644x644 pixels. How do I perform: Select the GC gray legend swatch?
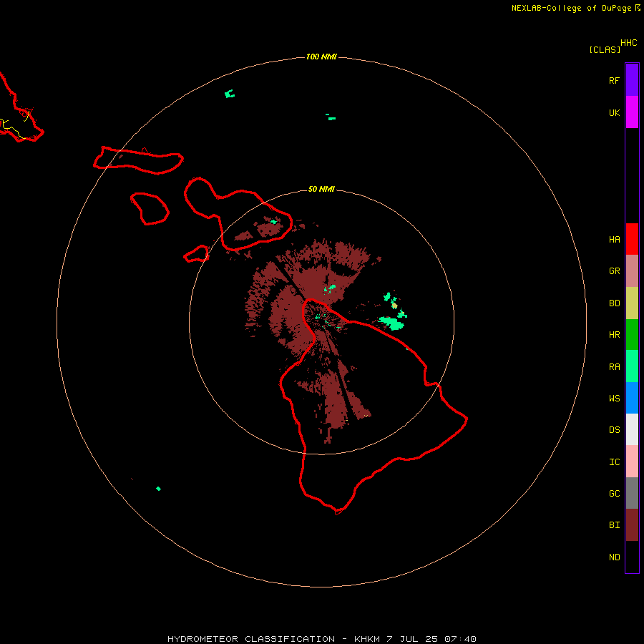[632, 493]
